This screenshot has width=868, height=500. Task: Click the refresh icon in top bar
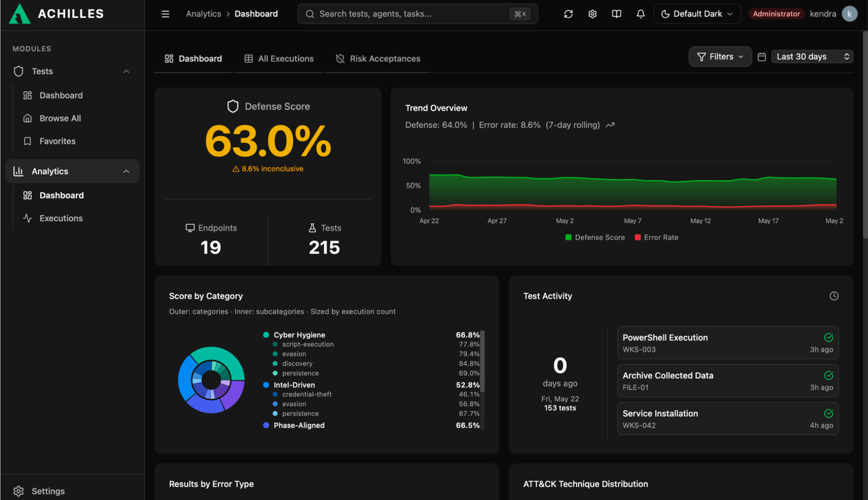568,14
